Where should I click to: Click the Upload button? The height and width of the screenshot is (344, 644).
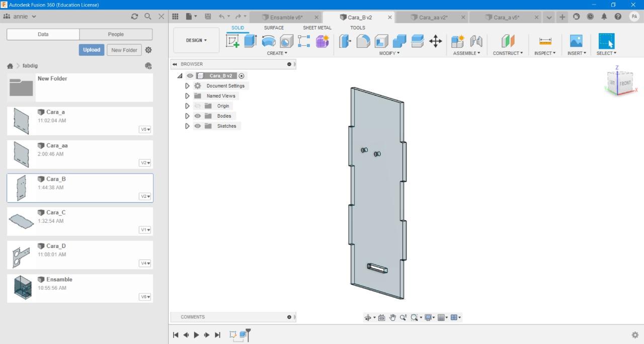point(92,50)
